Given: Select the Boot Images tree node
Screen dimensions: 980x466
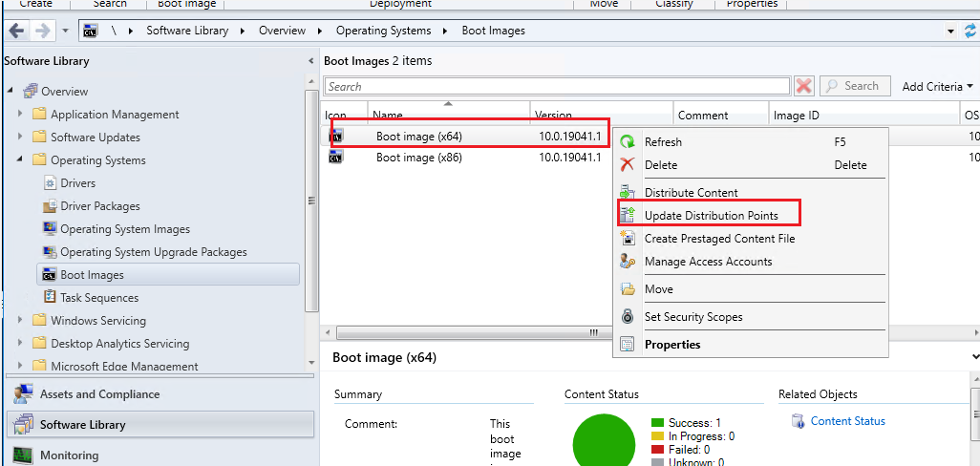Looking at the screenshot, I should [168, 275].
